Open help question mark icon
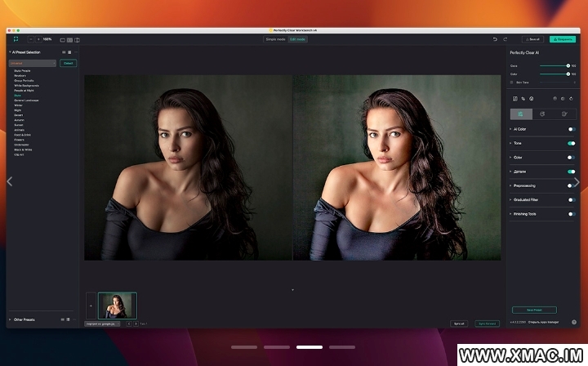 coord(574,322)
